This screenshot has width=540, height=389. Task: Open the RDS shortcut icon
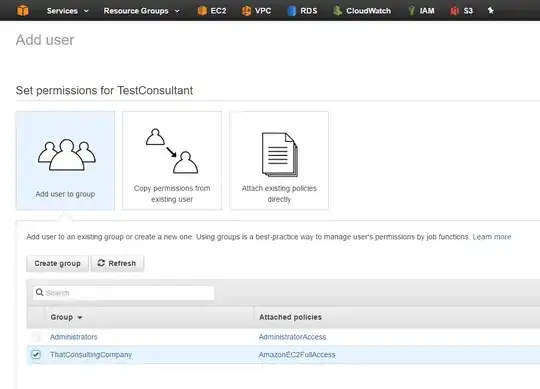click(x=292, y=11)
